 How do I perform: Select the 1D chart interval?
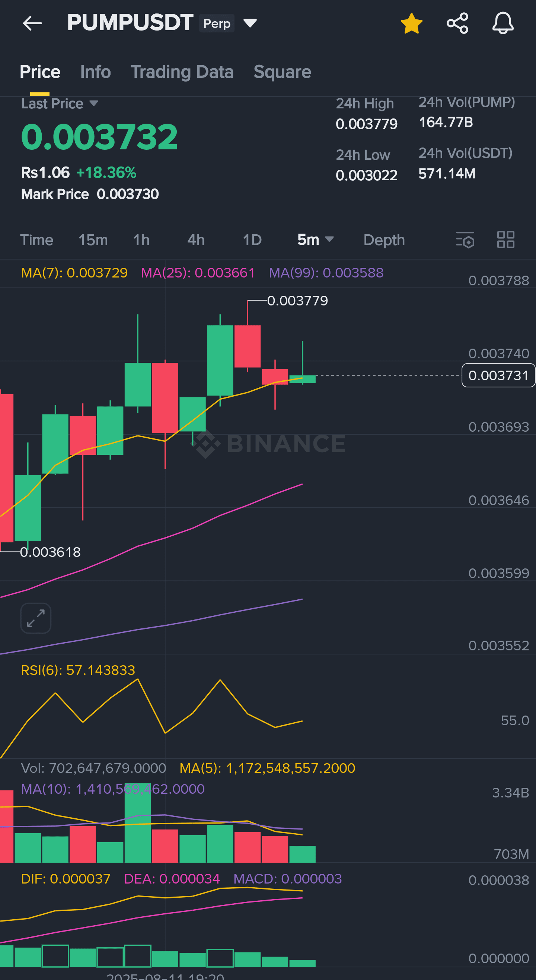pyautogui.click(x=252, y=240)
